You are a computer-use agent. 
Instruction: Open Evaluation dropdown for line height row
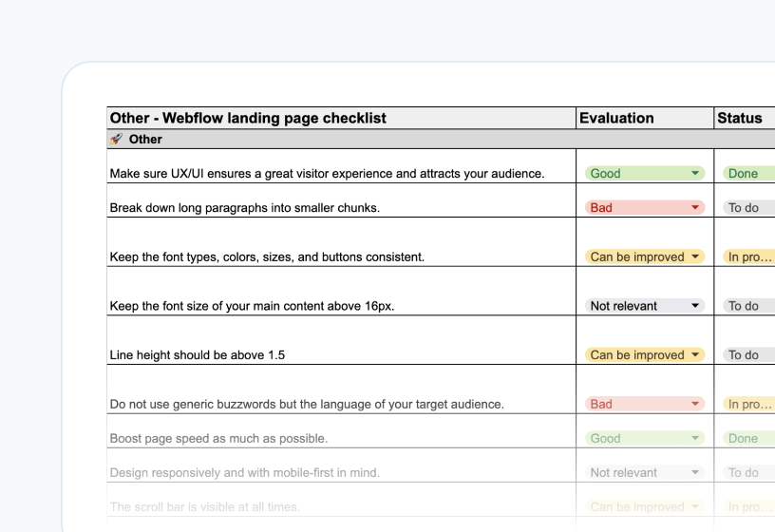645,355
